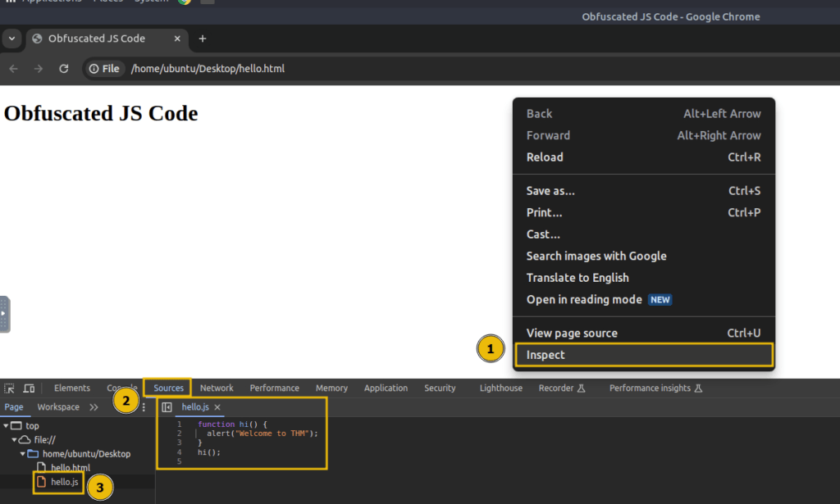Screen dimensions: 840x504
Task: Collapse the file:// tree node
Action: pos(15,440)
